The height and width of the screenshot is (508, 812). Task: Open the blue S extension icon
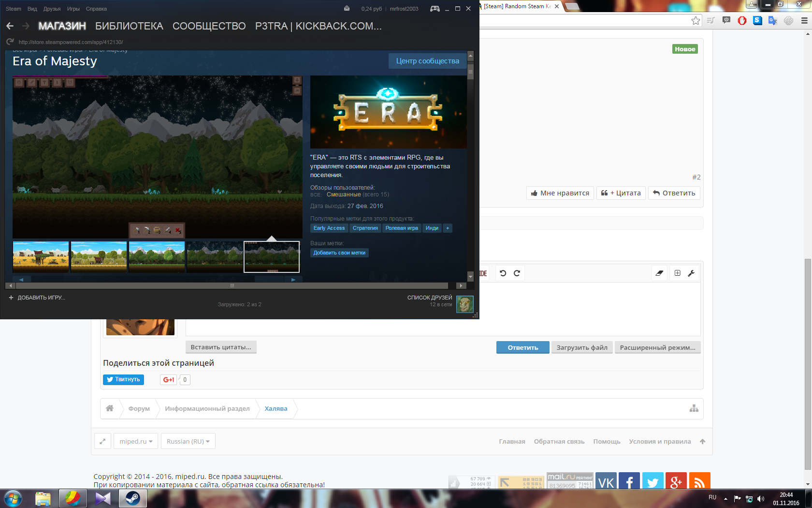click(x=757, y=20)
